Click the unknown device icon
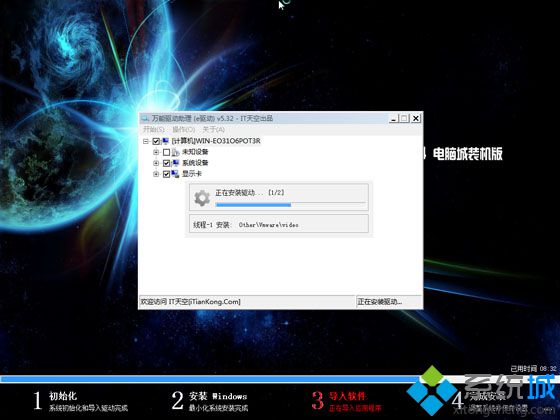Image resolution: width=560 pixels, height=420 pixels. pos(175,152)
